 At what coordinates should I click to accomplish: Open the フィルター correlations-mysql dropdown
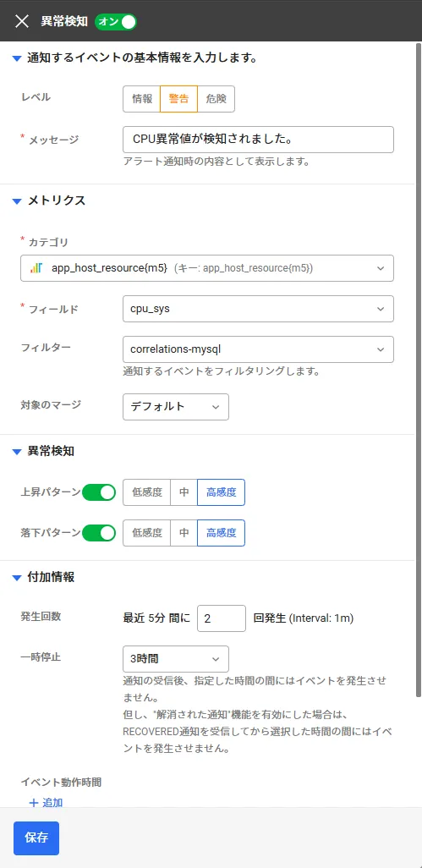[x=258, y=349]
